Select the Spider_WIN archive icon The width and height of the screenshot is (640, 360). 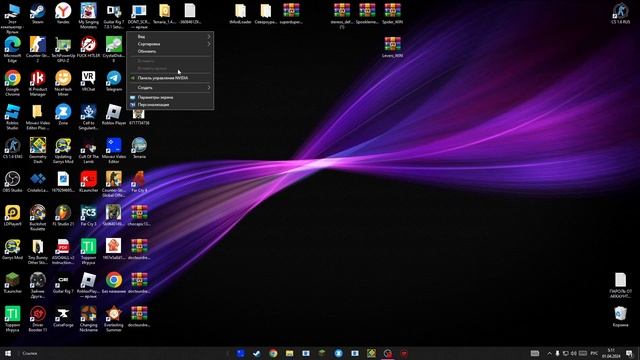[x=392, y=13]
